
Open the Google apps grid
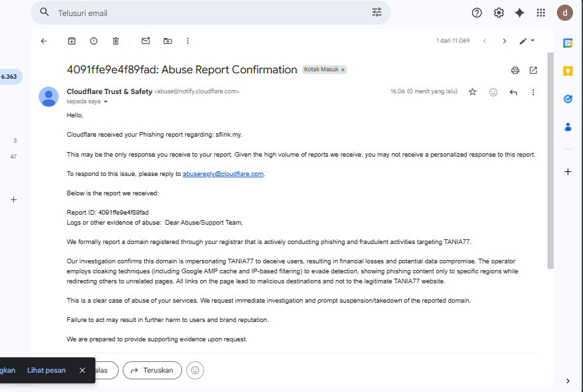coord(541,13)
